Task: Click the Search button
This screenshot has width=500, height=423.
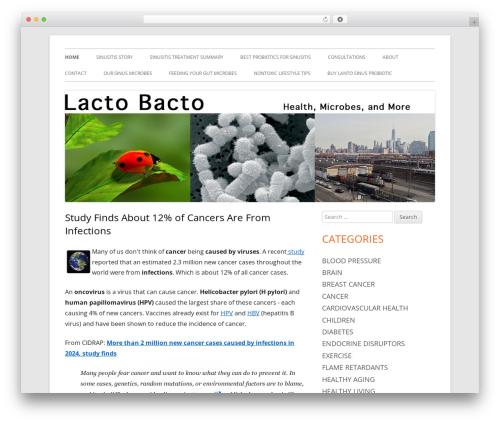Action: click(x=408, y=217)
